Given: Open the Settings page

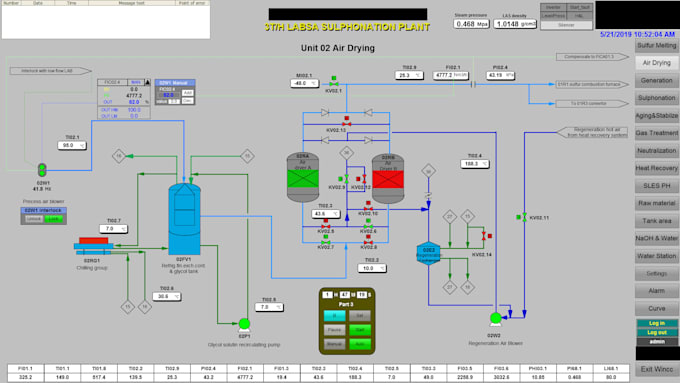Looking at the screenshot, I should (657, 274).
